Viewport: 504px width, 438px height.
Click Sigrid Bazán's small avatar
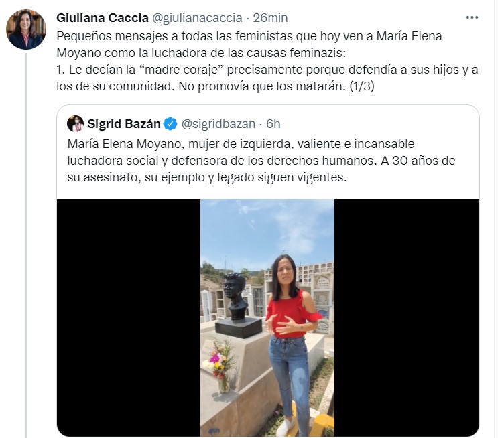(x=75, y=124)
